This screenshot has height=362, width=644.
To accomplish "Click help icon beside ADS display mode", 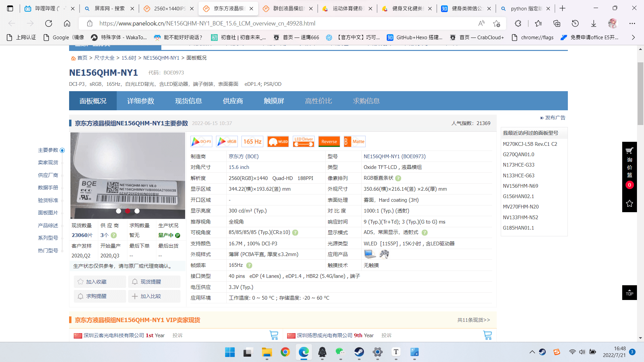I will tap(424, 233).
